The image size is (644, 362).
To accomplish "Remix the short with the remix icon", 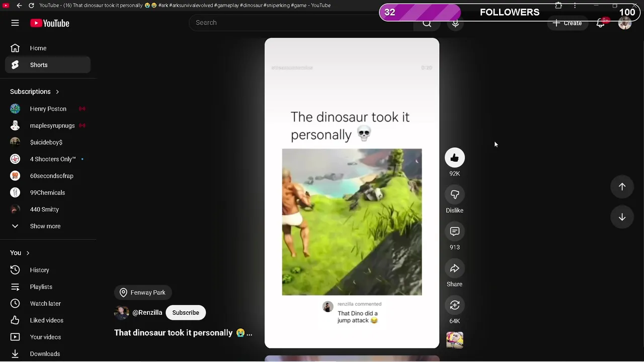I will pyautogui.click(x=455, y=305).
